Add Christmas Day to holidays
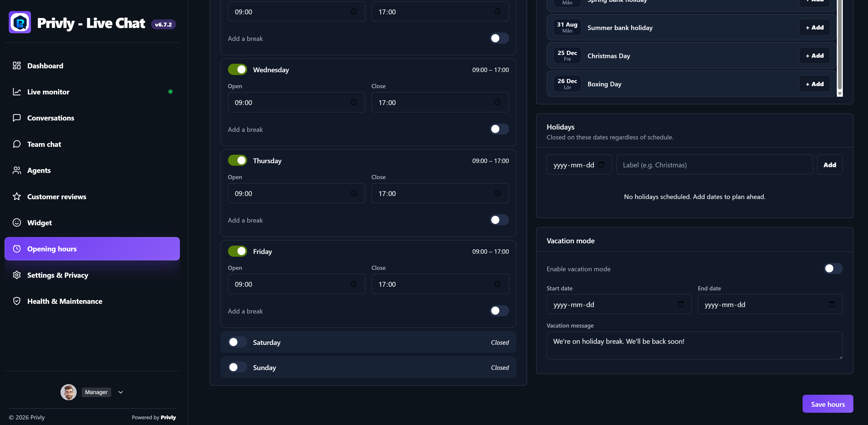868x425 pixels. pos(814,56)
